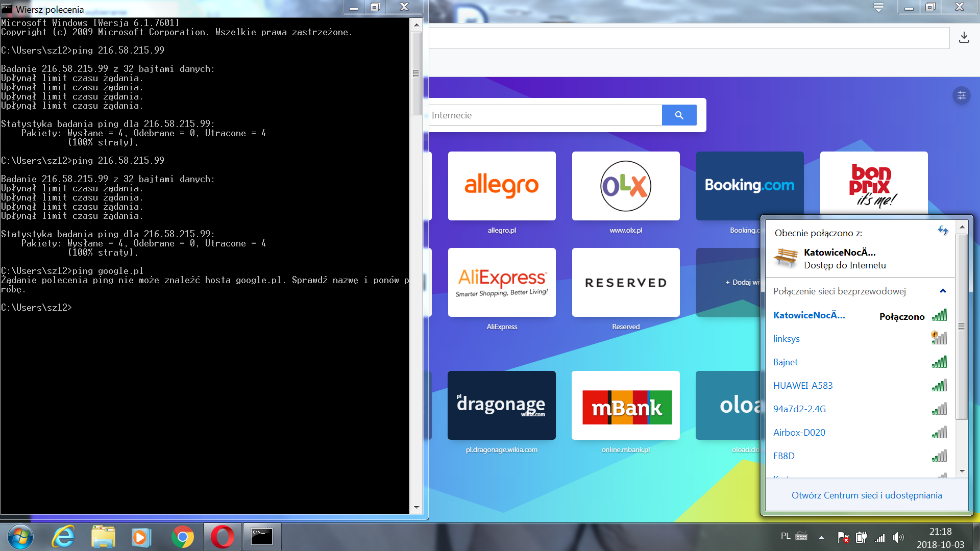Open the Action Center flag tray icon
This screenshot has height=551, width=980.
843,537
